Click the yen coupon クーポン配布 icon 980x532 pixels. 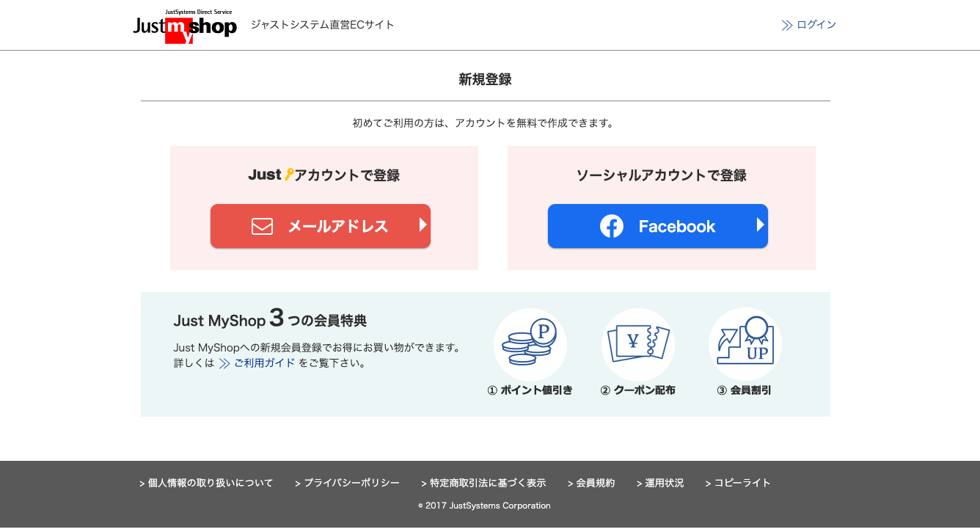click(637, 344)
